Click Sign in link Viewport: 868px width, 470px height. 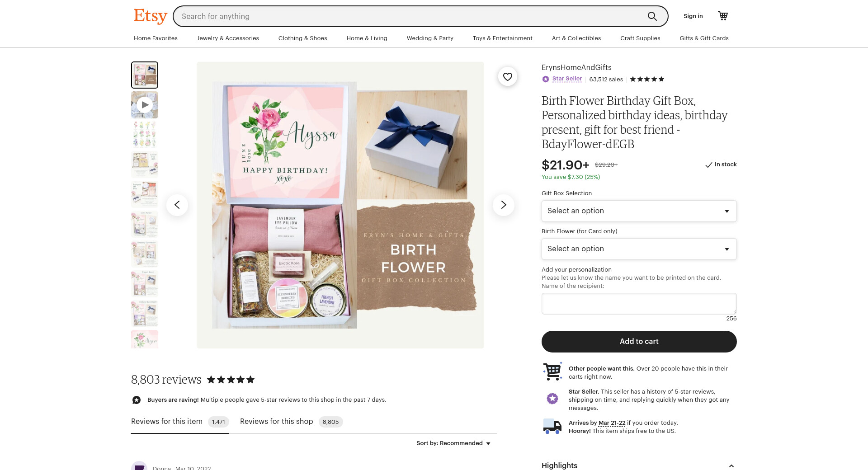(x=693, y=16)
